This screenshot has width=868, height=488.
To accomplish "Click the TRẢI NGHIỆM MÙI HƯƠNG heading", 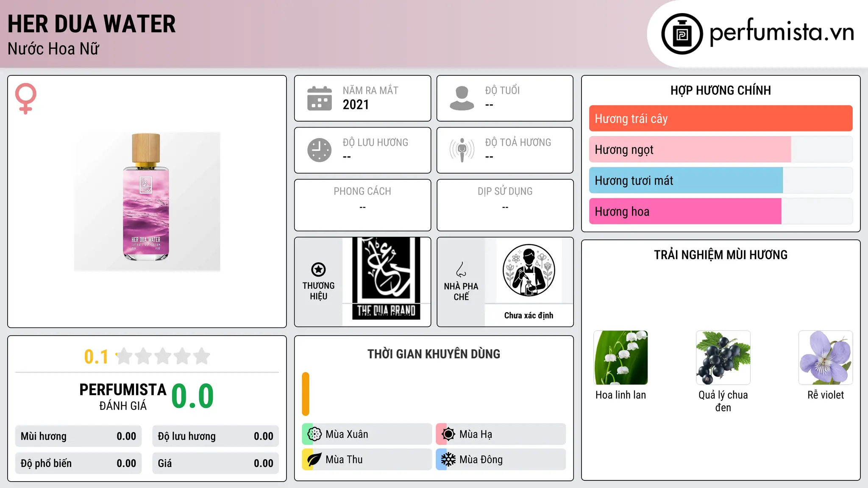I will click(721, 255).
